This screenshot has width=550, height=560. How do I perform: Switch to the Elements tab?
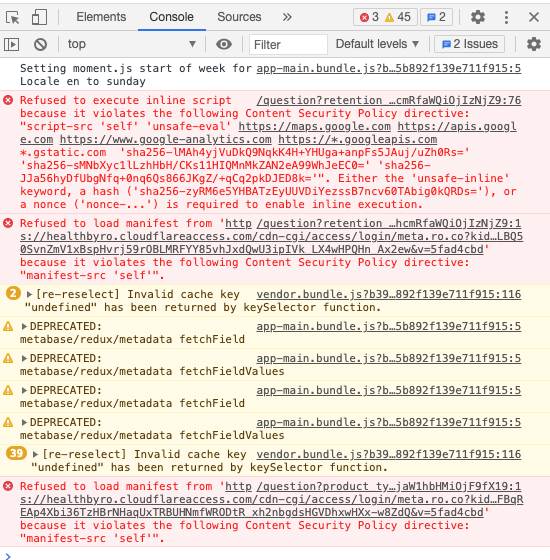[x=101, y=17]
